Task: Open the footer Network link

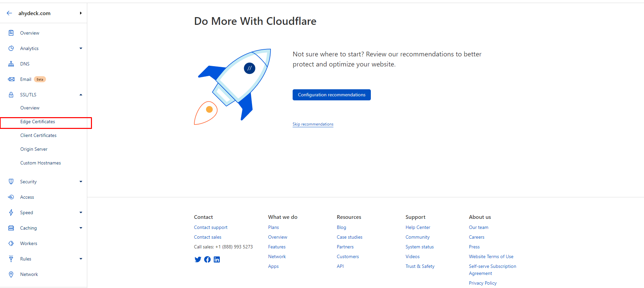Action: coord(277,256)
